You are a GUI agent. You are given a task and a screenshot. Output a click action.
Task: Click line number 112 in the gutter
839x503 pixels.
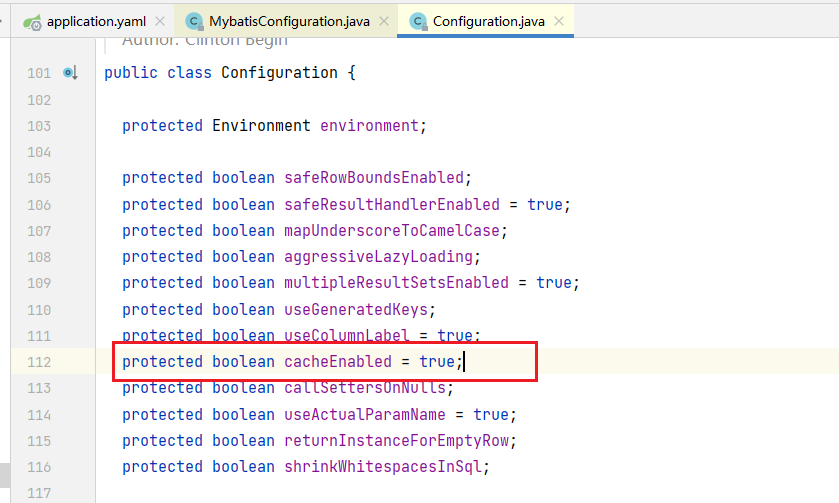tap(38, 362)
